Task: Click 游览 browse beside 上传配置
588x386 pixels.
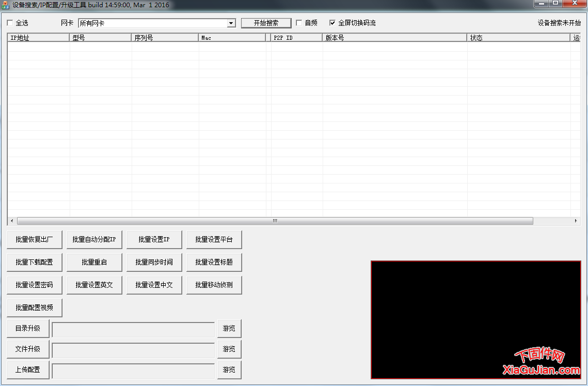Action: pos(229,370)
